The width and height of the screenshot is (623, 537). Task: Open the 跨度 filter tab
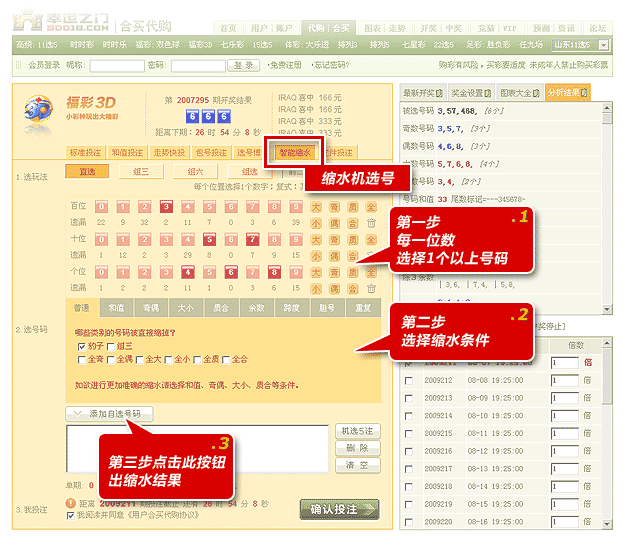tap(291, 308)
